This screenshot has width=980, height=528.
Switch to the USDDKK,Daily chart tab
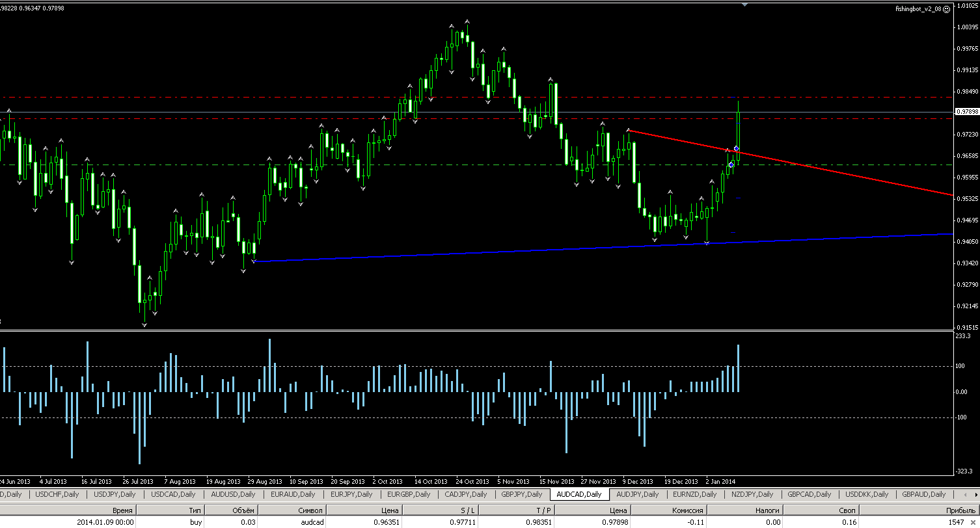click(867, 495)
